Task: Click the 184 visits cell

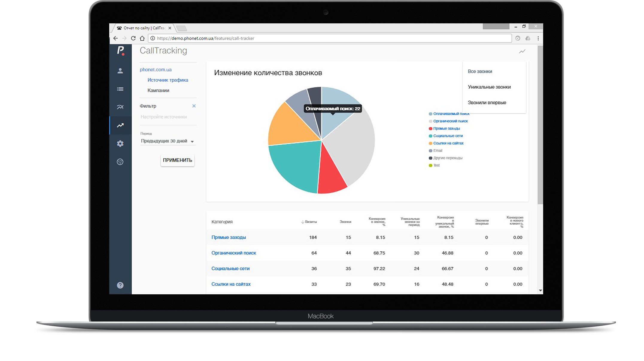Action: (313, 237)
